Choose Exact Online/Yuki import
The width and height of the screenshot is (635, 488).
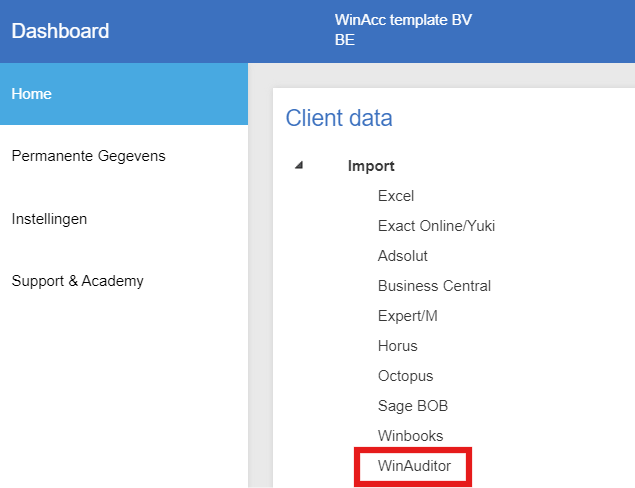pyautogui.click(x=436, y=226)
